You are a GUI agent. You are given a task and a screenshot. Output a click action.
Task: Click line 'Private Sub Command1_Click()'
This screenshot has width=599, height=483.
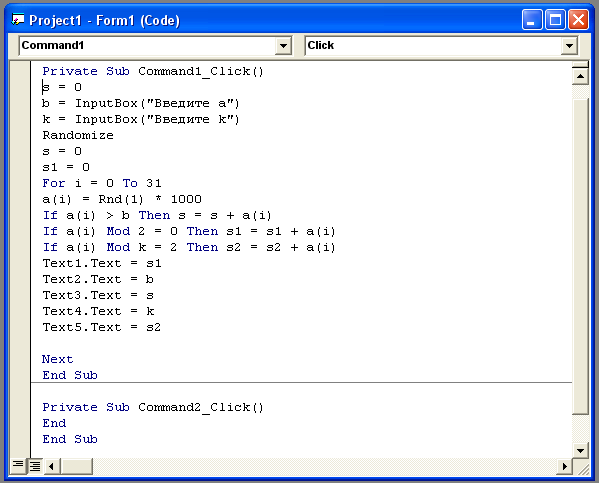tap(153, 71)
